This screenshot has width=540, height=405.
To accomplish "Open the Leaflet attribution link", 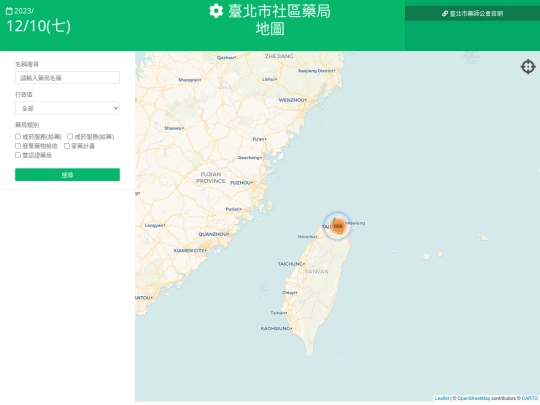I will [442, 398].
